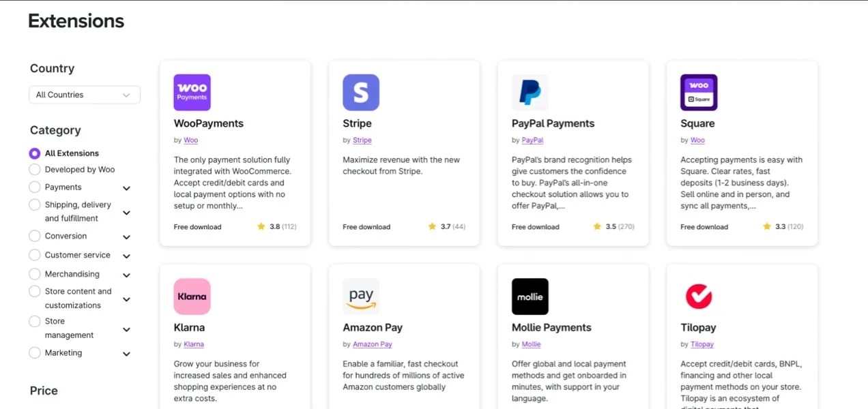The height and width of the screenshot is (409, 868).
Task: Click the WooPayments purple logo icon
Action: tap(192, 93)
